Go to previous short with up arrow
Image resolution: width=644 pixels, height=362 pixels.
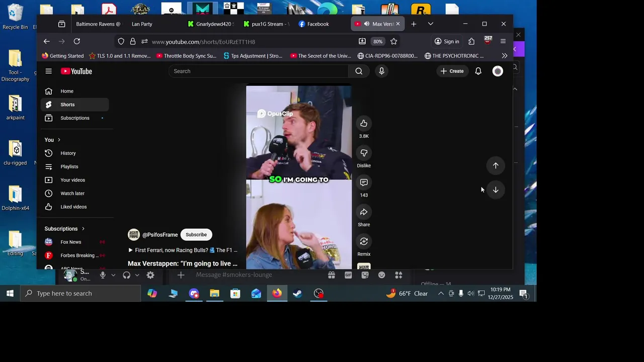click(x=496, y=165)
